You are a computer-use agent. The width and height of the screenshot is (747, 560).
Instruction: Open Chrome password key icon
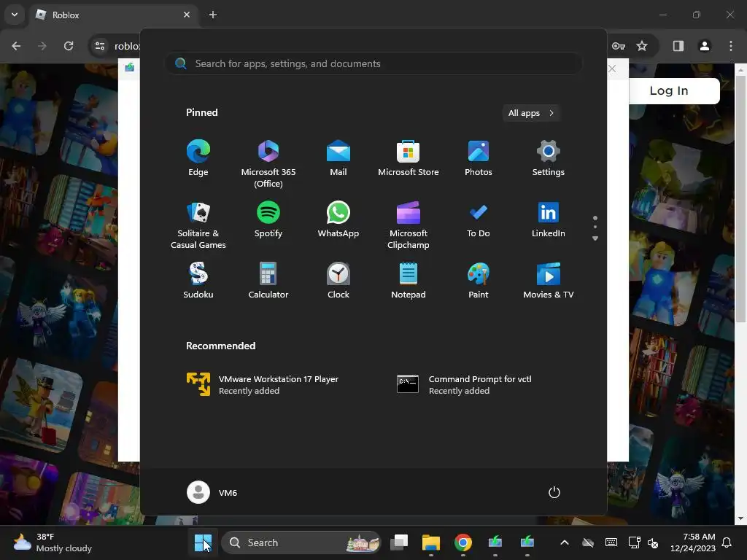point(619,46)
